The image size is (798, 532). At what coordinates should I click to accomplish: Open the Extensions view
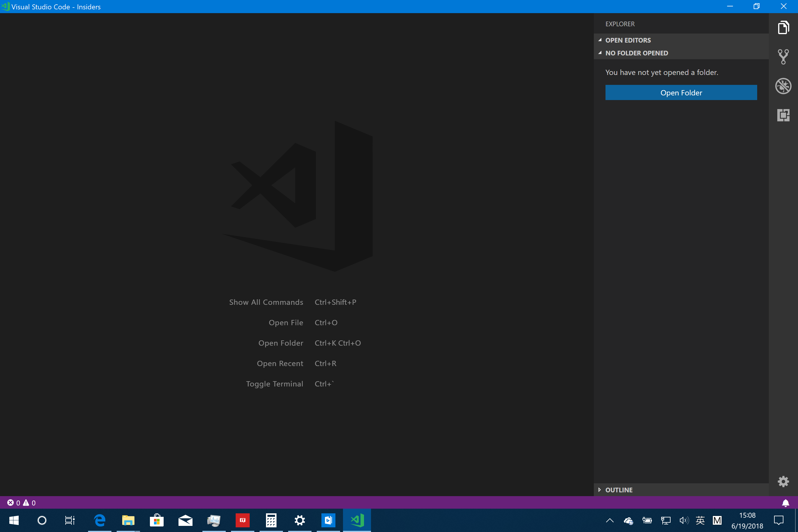pyautogui.click(x=783, y=115)
